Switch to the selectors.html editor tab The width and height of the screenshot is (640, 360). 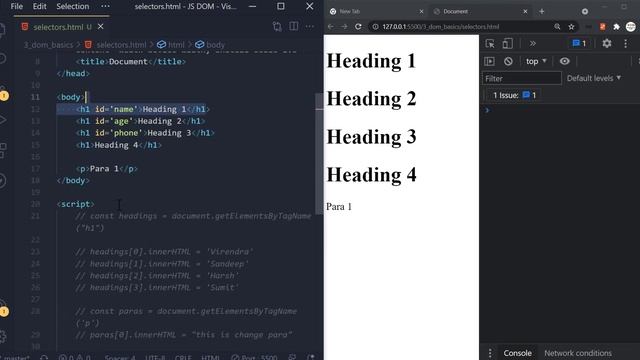click(x=58, y=27)
